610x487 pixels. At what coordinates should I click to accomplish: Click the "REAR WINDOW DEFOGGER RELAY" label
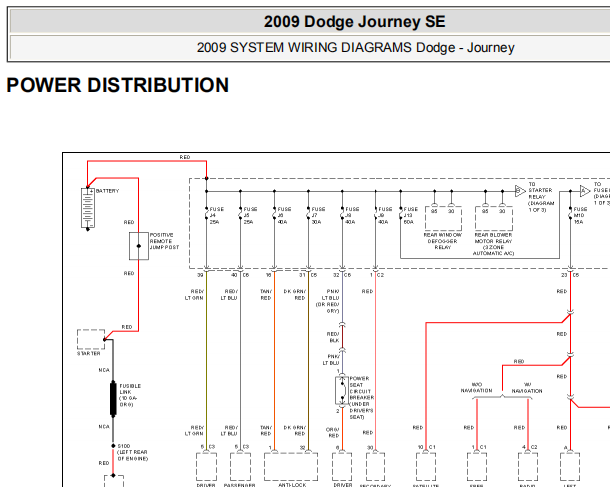click(x=443, y=241)
